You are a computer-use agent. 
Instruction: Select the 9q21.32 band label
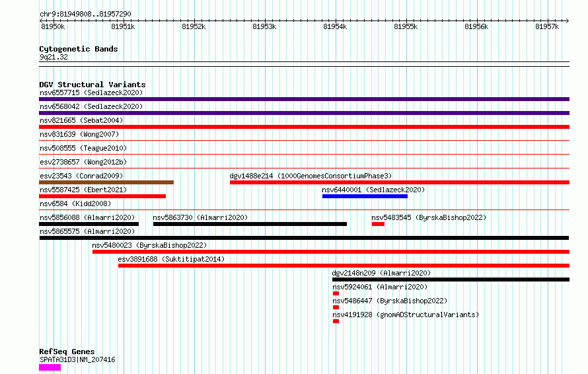tap(54, 57)
